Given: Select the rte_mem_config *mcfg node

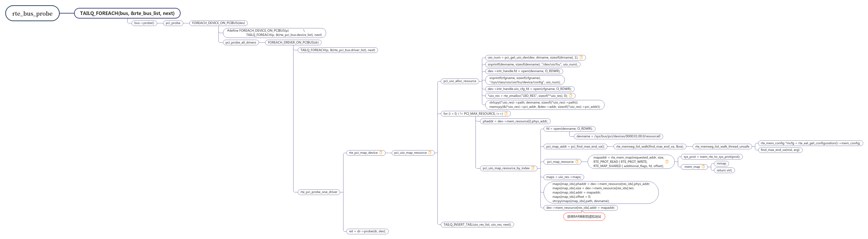Looking at the screenshot, I should 810,143.
